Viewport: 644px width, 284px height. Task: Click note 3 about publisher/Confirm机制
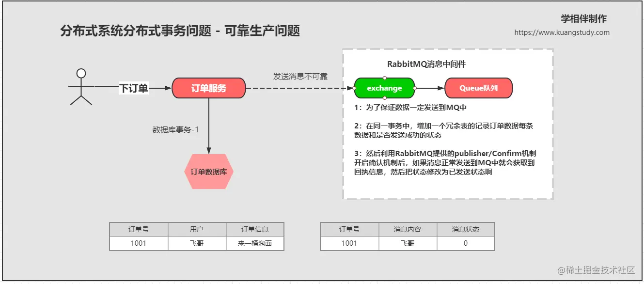coord(445,162)
